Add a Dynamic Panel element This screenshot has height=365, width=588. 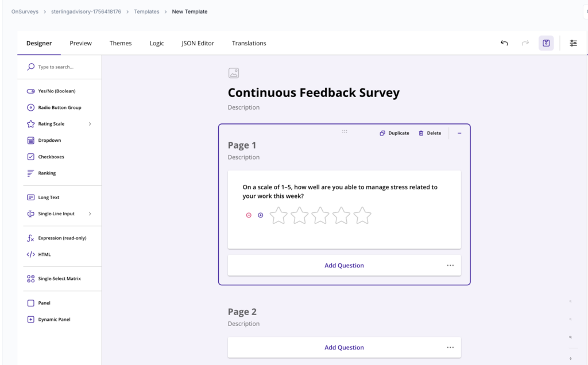coord(54,319)
